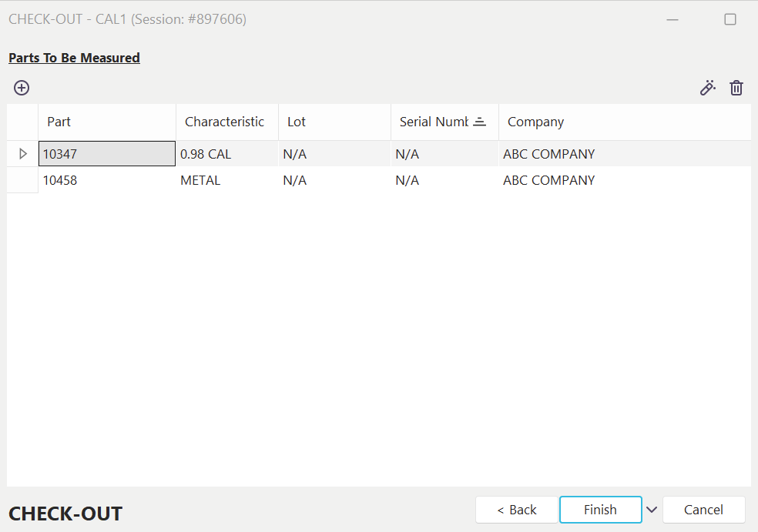The height and width of the screenshot is (532, 758).
Task: Delete selected part with trash icon
Action: click(736, 88)
